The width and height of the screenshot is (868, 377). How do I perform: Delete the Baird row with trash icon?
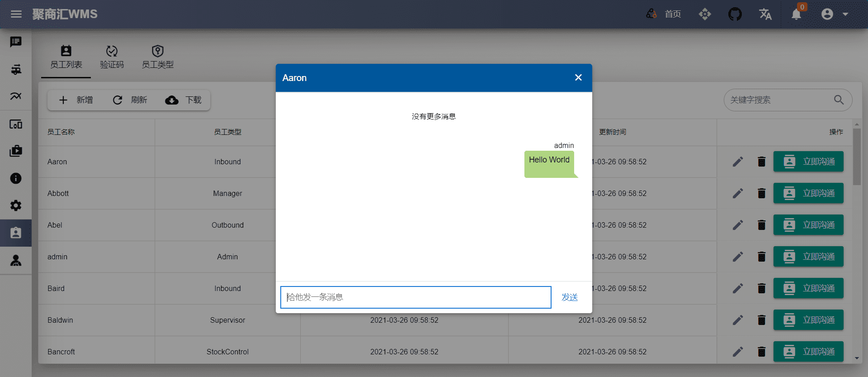point(762,288)
